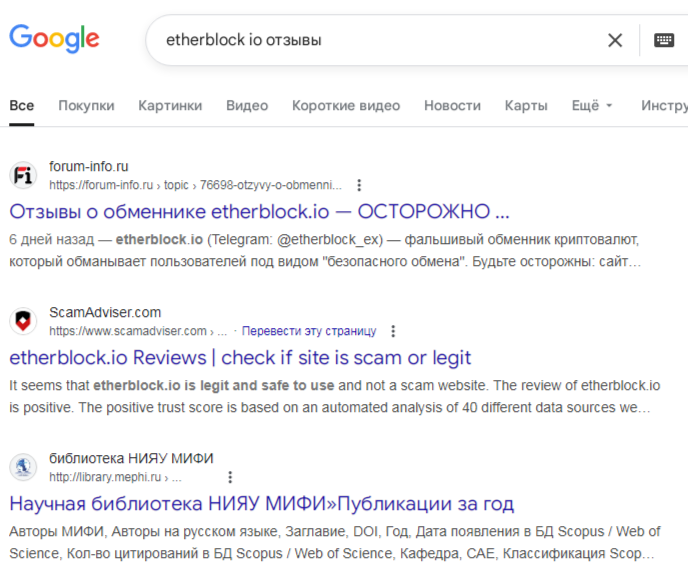Select the Покупки tab
This screenshot has width=688, height=569.
click(86, 105)
